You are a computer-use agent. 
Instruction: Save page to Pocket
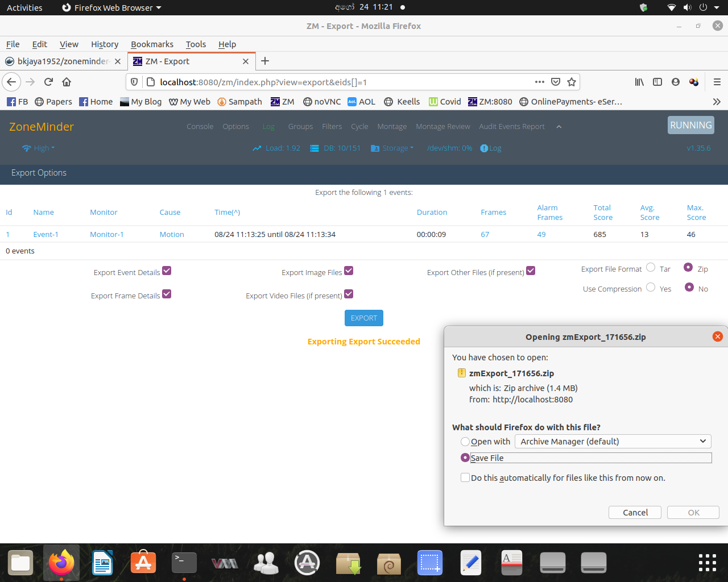556,82
